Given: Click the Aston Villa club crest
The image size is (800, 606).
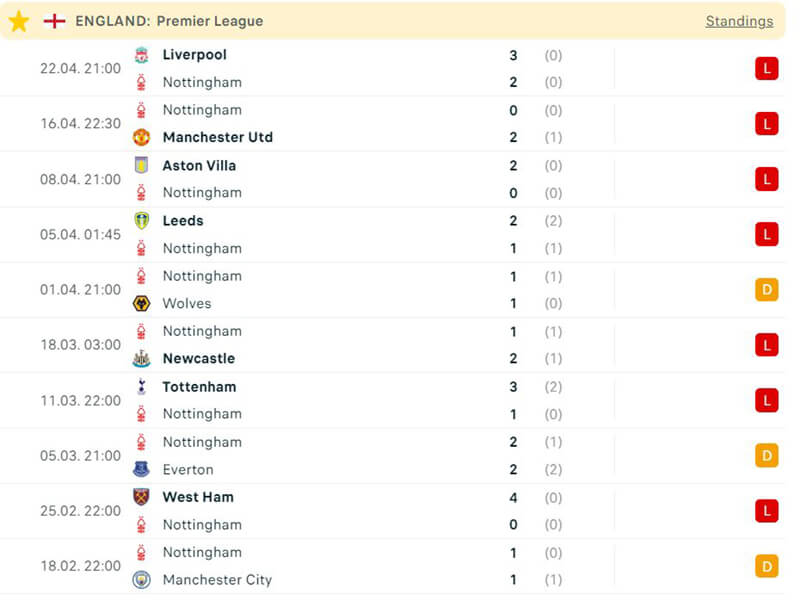Looking at the screenshot, I should pyautogui.click(x=141, y=165).
